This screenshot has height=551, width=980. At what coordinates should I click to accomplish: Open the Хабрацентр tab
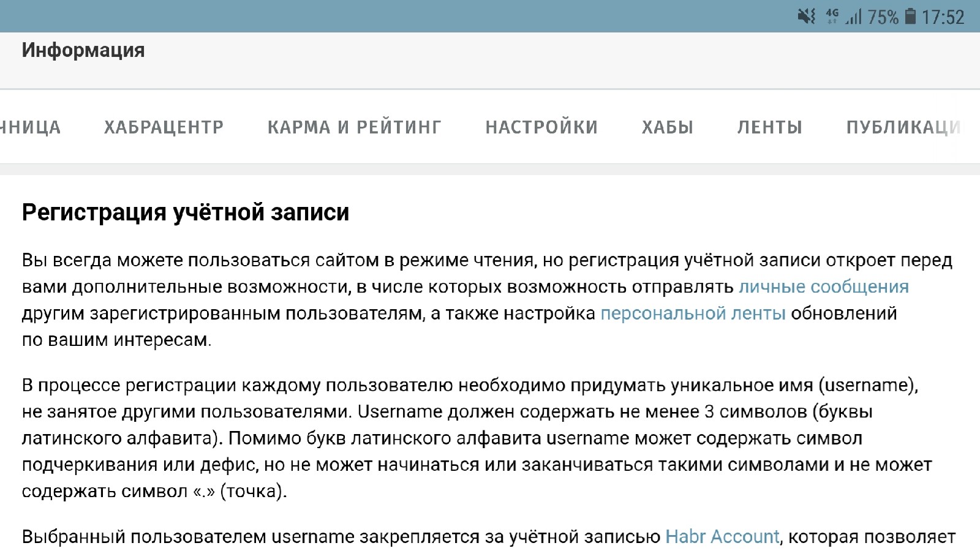(164, 127)
